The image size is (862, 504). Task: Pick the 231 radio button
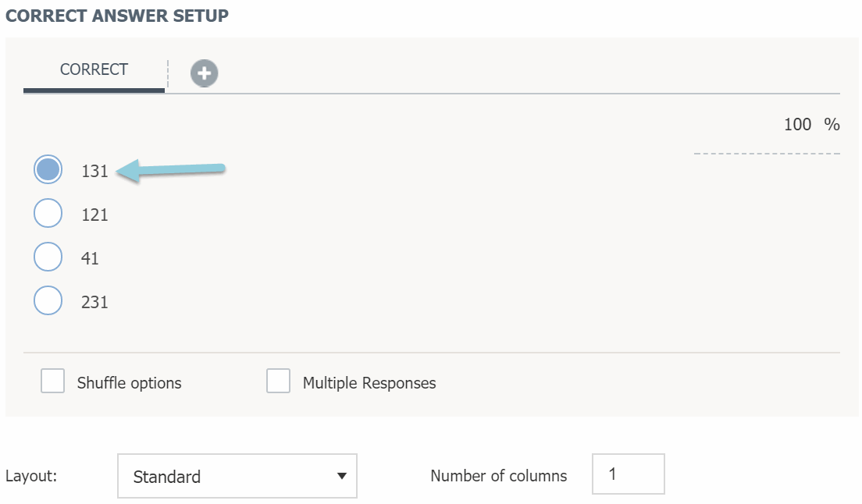click(x=48, y=301)
